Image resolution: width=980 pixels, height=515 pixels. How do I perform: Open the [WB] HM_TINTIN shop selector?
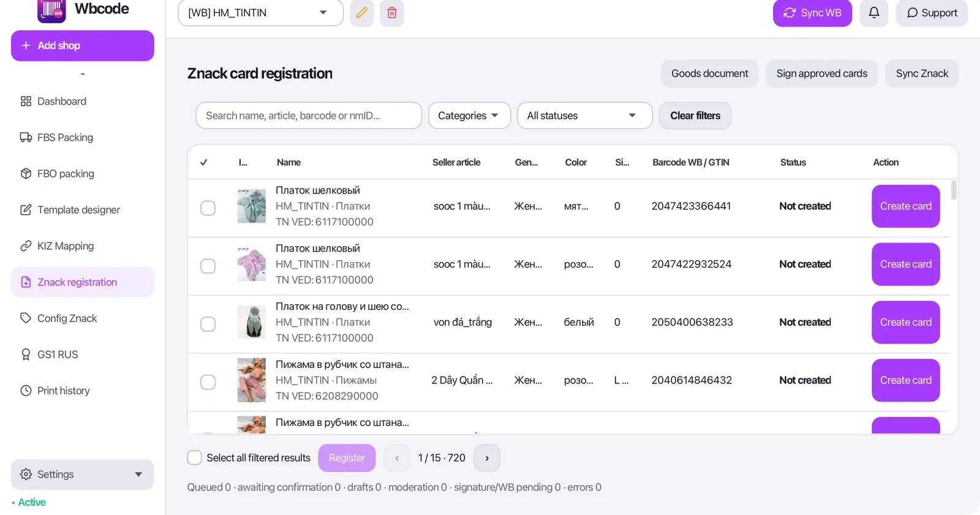pos(260,13)
